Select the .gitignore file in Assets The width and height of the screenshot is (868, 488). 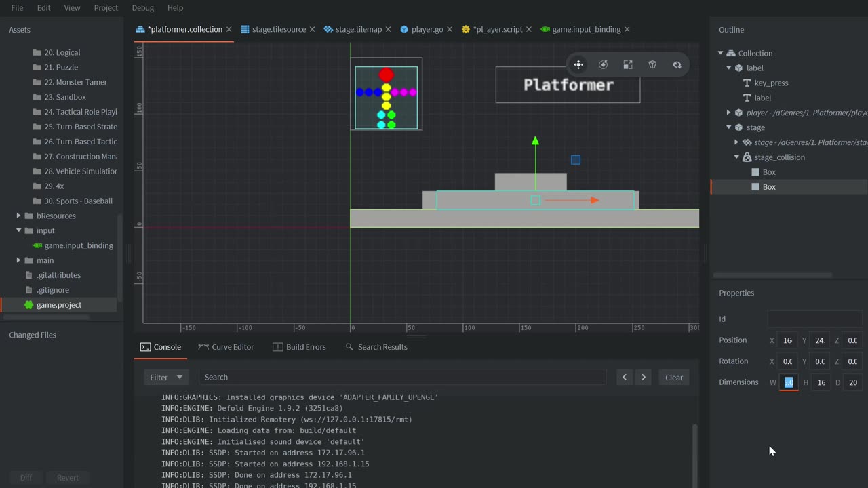pyautogui.click(x=53, y=290)
